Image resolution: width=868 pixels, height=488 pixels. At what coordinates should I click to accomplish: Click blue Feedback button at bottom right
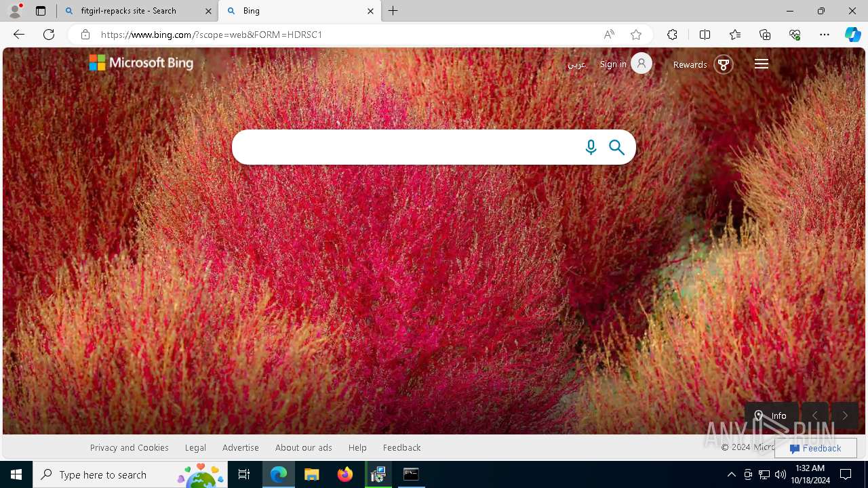(815, 448)
